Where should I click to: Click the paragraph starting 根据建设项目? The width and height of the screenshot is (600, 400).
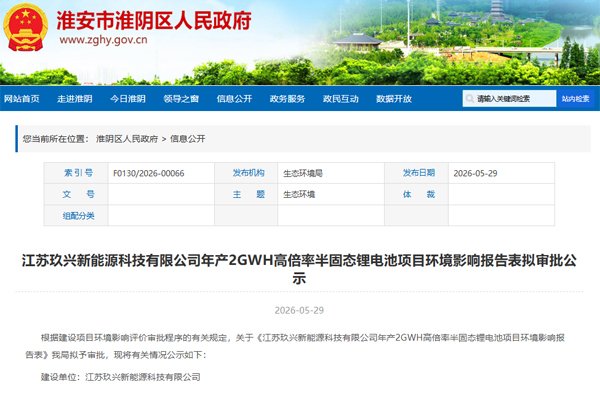pyautogui.click(x=295, y=346)
